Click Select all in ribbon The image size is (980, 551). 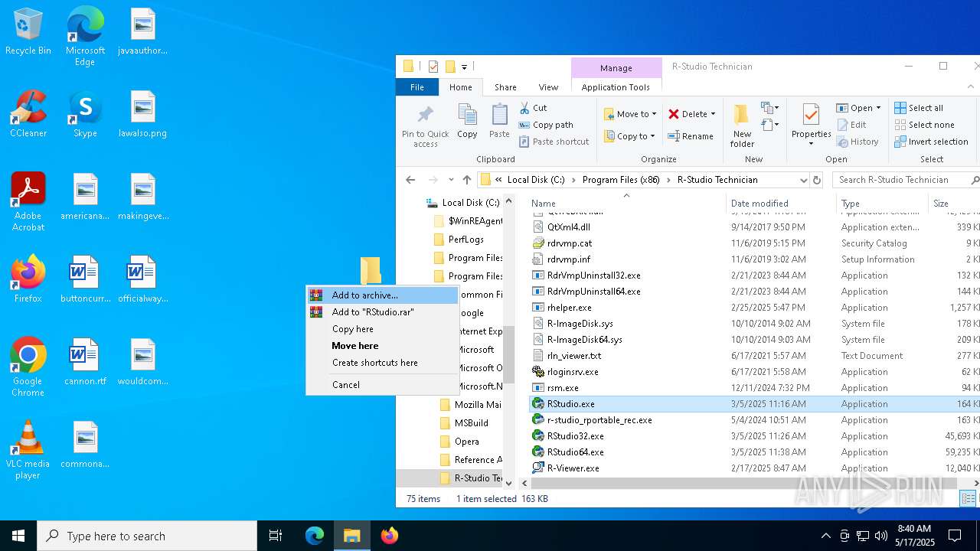coord(919,108)
